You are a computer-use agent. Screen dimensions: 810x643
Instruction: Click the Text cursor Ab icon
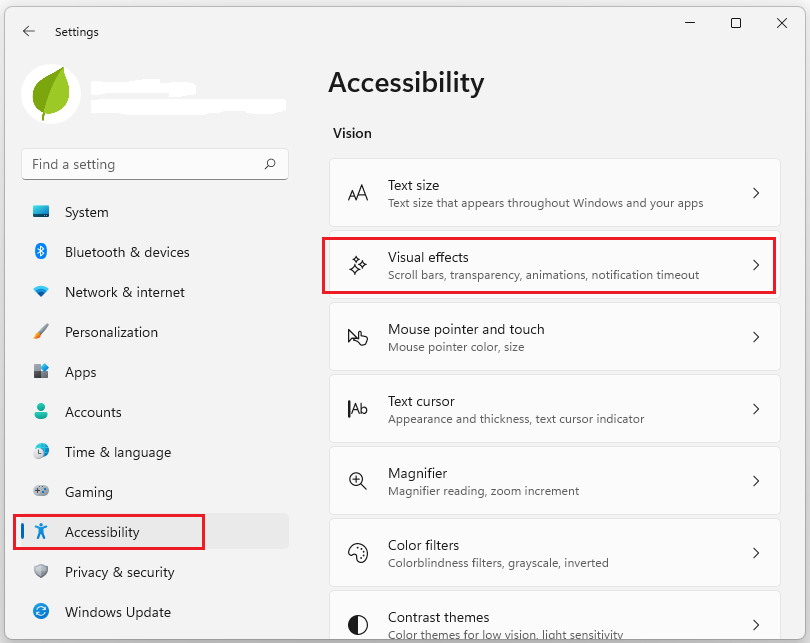pyautogui.click(x=357, y=409)
